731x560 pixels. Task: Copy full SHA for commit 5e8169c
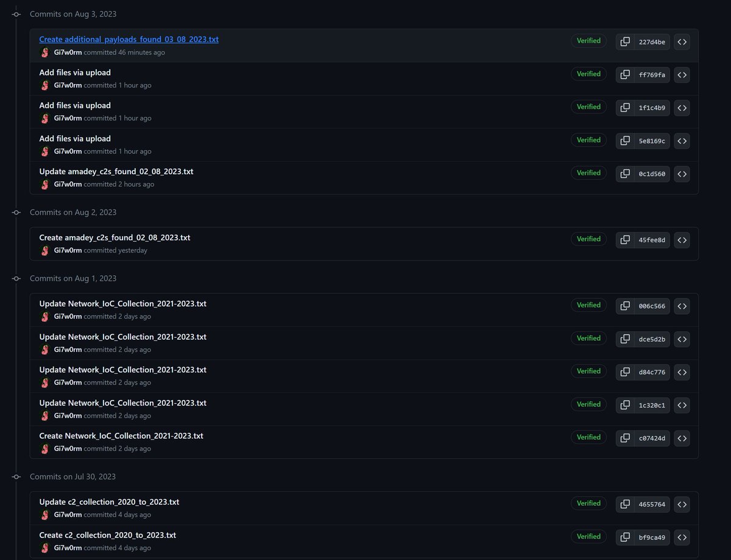(625, 141)
